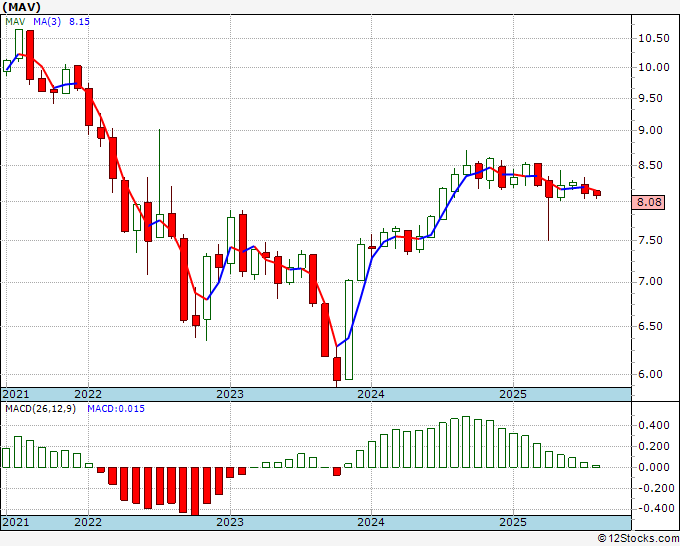680x546 pixels.
Task: Click the most negative red MACD bar
Action: coord(195,491)
